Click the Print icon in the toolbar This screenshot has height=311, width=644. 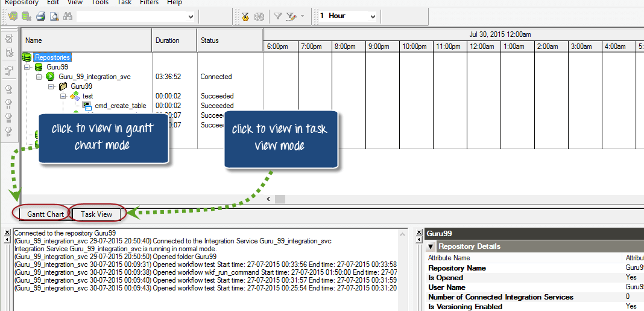40,16
